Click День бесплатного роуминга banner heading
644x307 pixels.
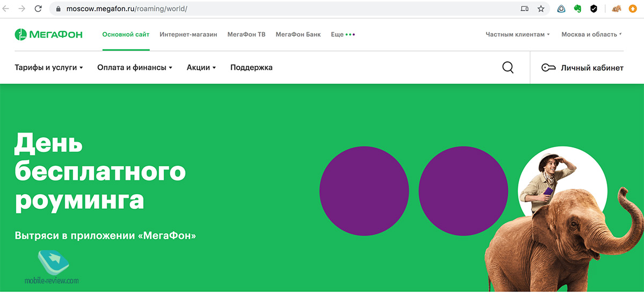click(100, 172)
